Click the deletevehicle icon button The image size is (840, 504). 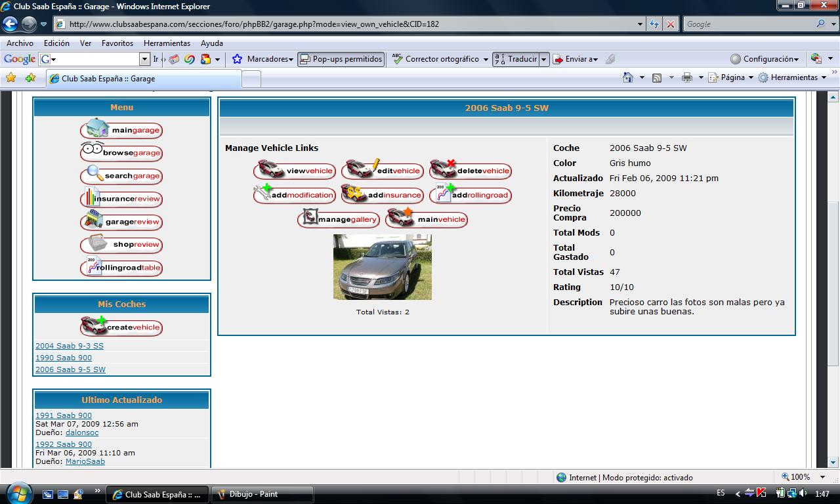point(470,171)
